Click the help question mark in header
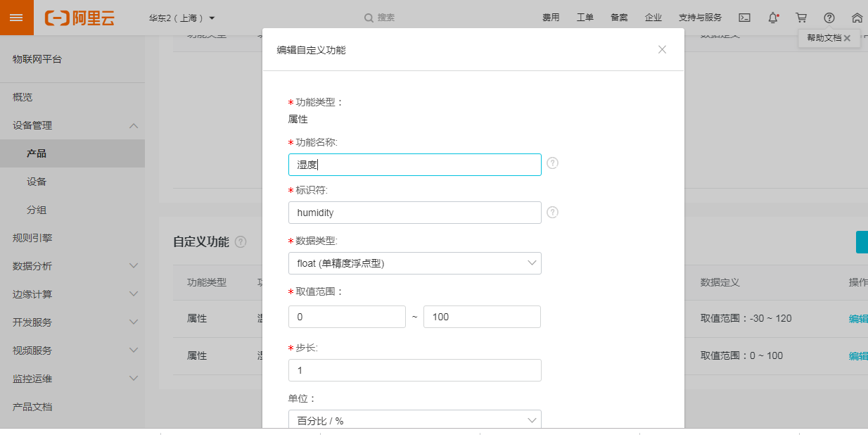868x435 pixels. 829,18
